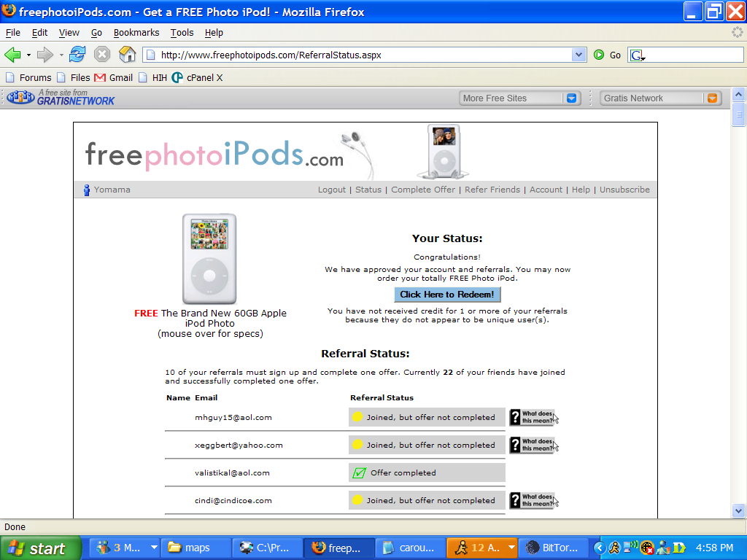Click yellow status dot for cindi@cindicoe.com
The width and height of the screenshot is (747, 560).
click(x=357, y=500)
